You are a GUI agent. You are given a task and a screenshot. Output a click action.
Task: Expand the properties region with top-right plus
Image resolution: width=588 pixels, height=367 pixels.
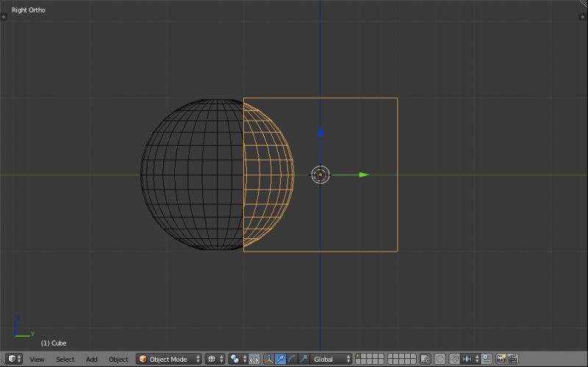[582, 16]
